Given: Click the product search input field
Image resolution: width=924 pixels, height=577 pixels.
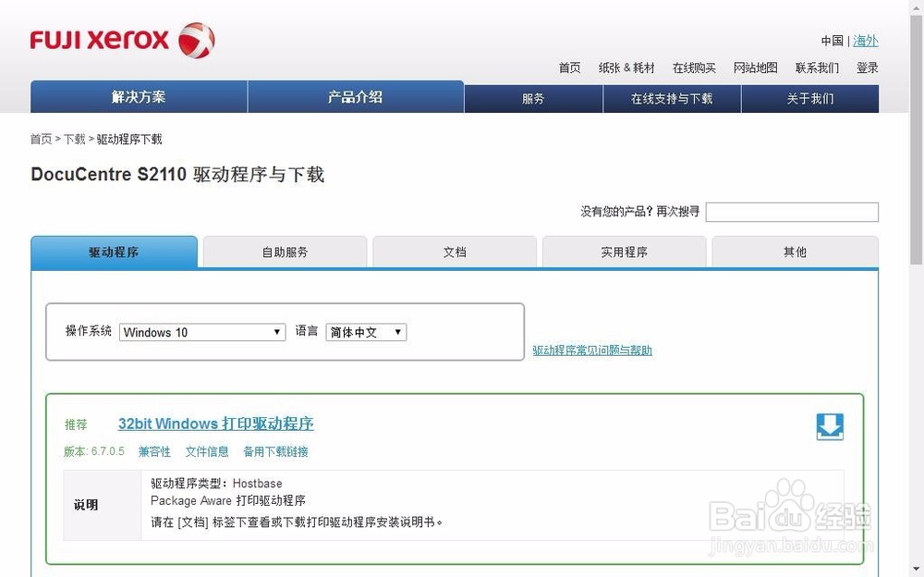Looking at the screenshot, I should (792, 212).
